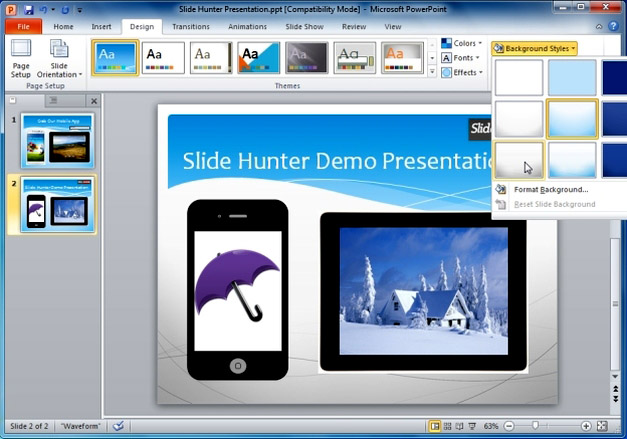
Task: Open the Transitions ribbon tab
Action: coord(191,27)
